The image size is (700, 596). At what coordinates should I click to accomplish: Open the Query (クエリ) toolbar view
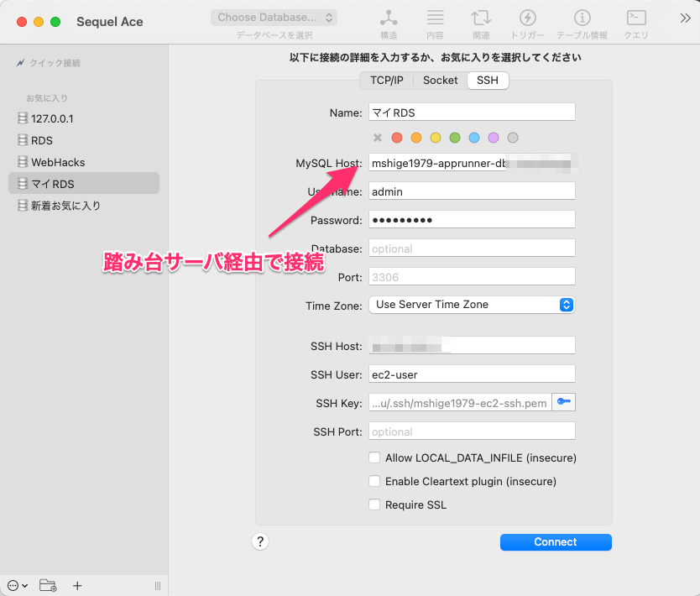pos(636,24)
